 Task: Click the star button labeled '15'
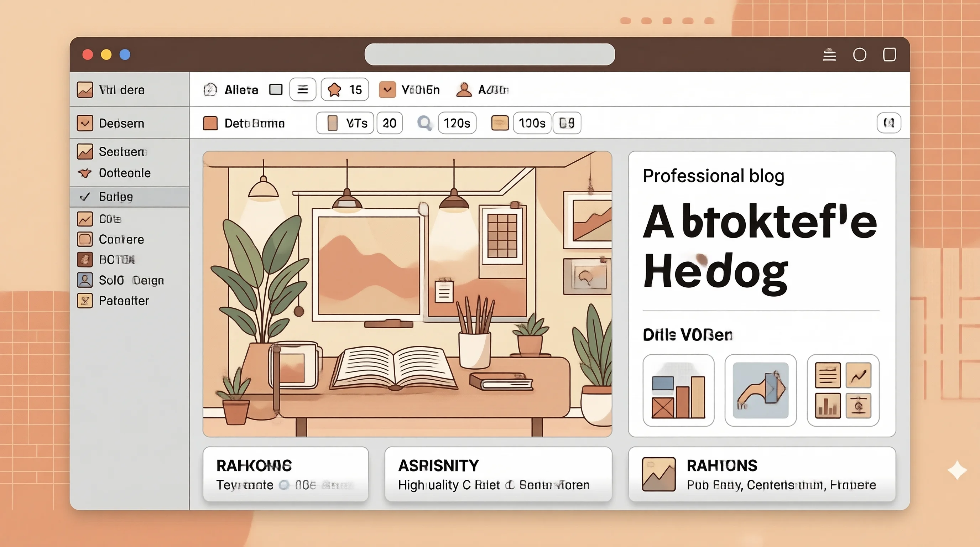point(345,89)
